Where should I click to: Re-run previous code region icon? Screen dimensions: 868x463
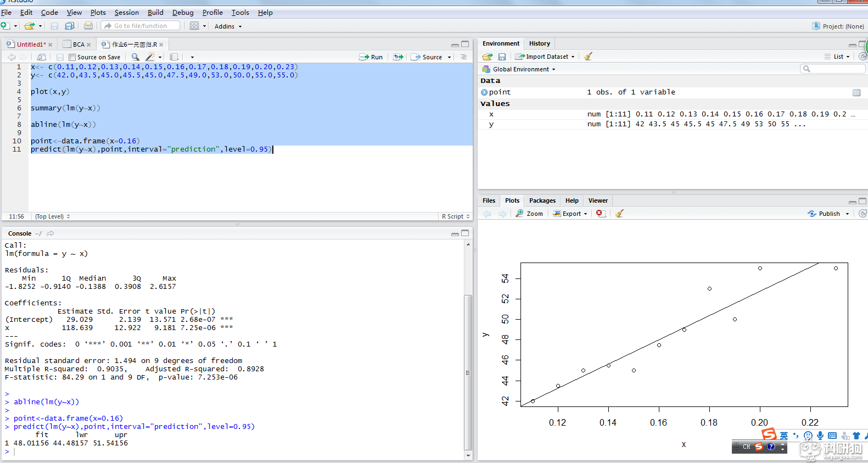[x=398, y=57]
